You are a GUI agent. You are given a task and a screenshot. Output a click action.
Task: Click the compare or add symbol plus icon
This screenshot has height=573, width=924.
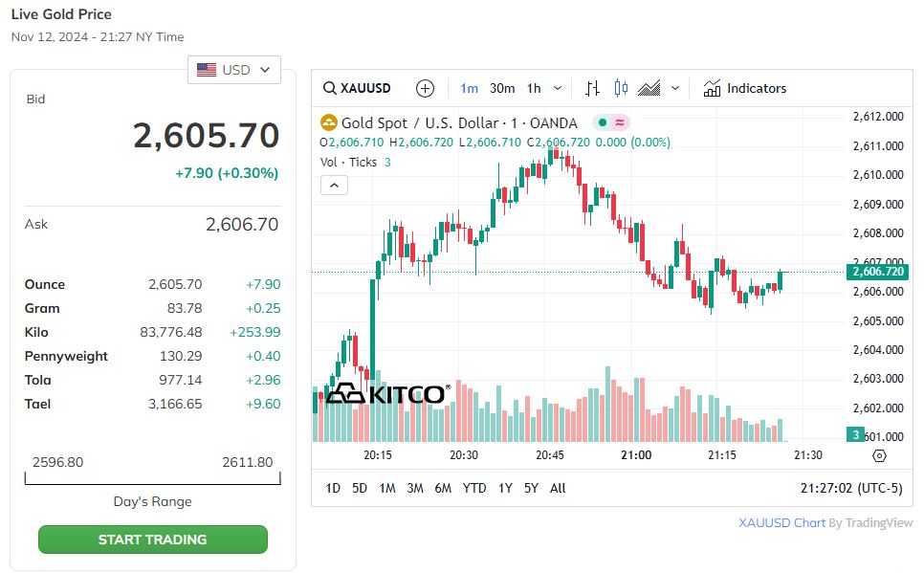click(426, 88)
